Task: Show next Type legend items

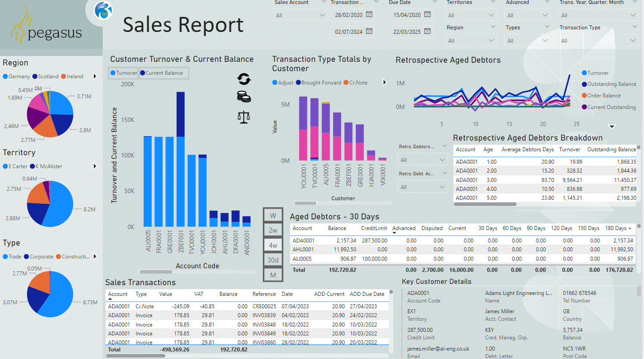Action: (x=95, y=257)
